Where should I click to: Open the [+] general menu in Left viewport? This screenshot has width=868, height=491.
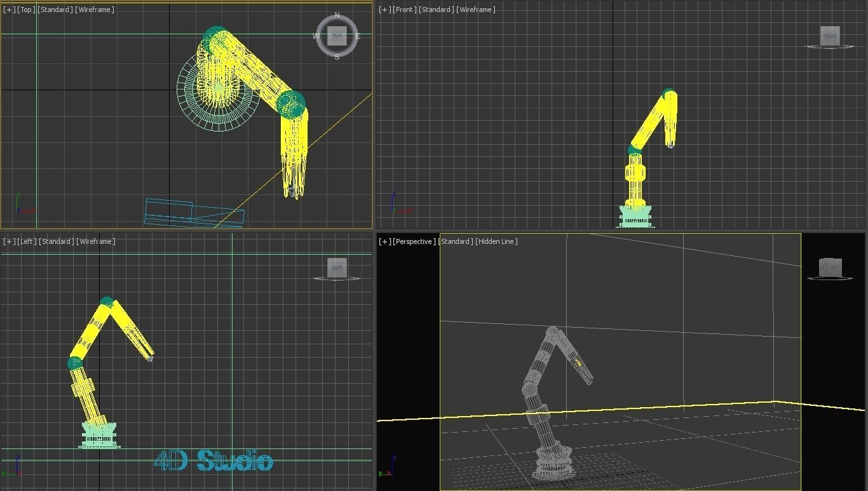click(9, 241)
